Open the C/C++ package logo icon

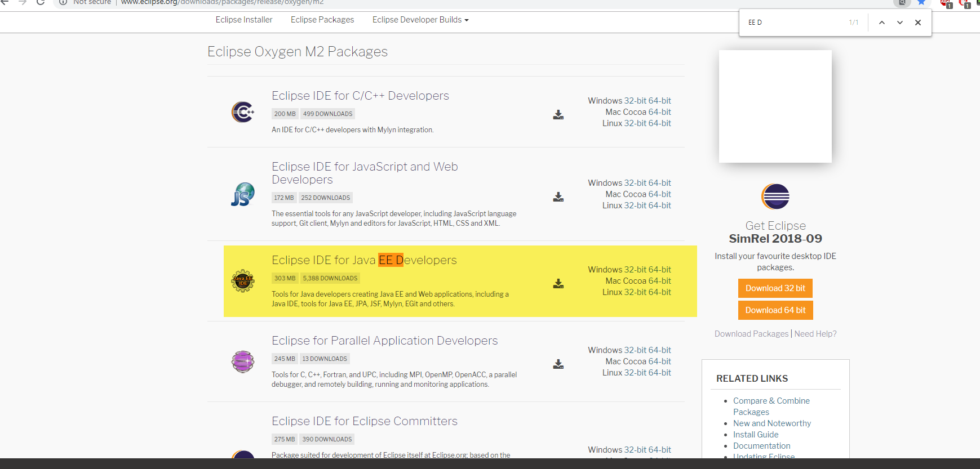click(x=243, y=112)
